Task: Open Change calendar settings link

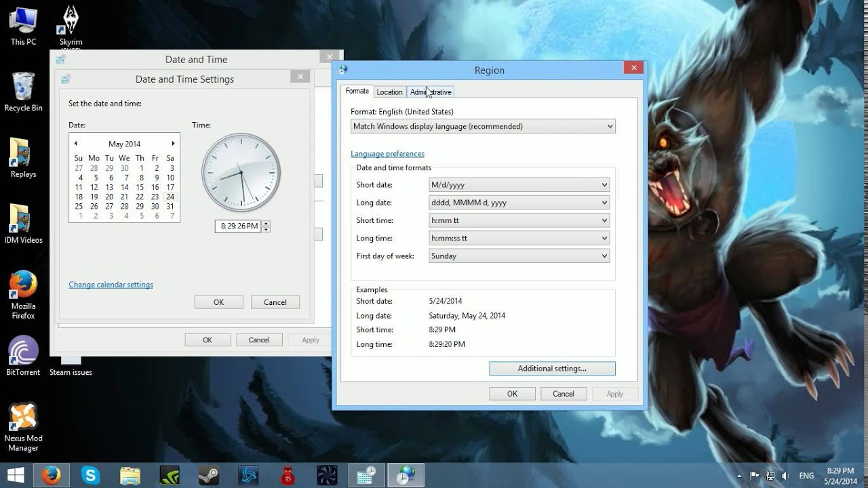Action: tap(111, 285)
